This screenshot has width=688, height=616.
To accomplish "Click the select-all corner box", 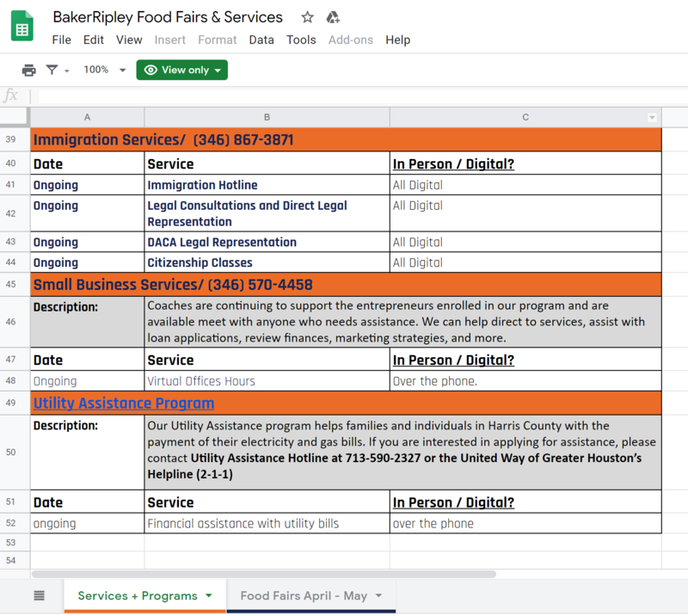I will (15, 117).
